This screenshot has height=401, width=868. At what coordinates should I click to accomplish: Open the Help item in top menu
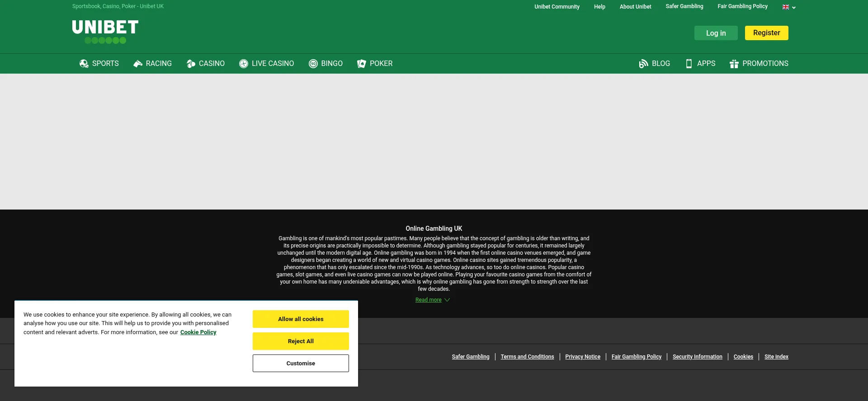tap(599, 7)
